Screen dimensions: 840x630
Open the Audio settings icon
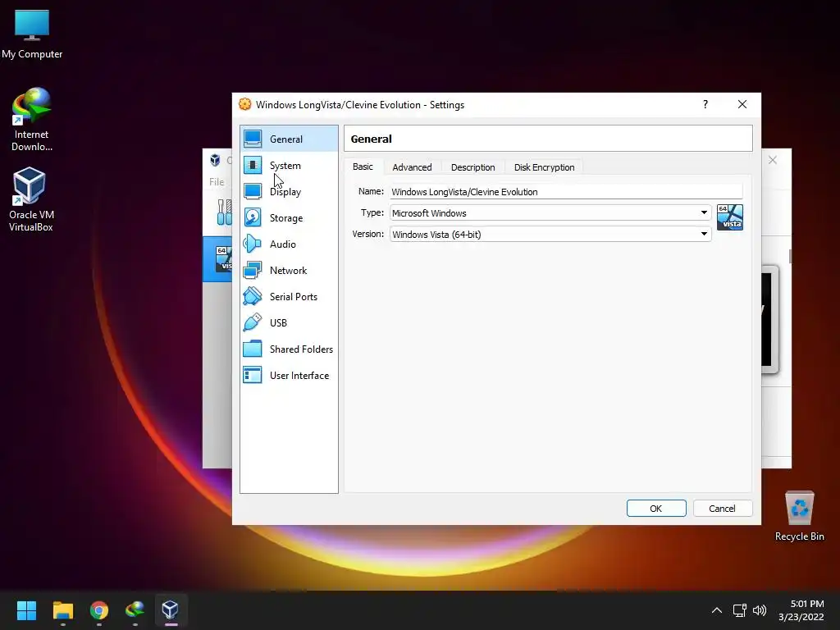253,244
